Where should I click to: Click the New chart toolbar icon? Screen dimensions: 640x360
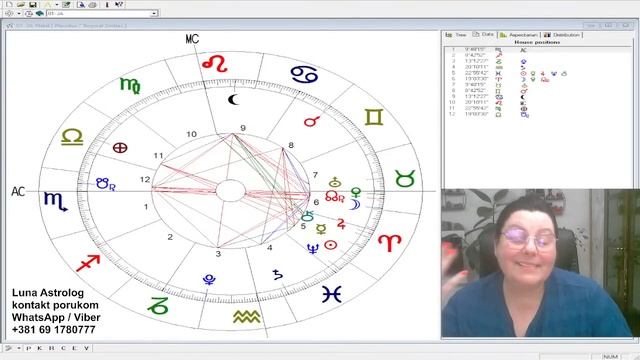(9, 4)
